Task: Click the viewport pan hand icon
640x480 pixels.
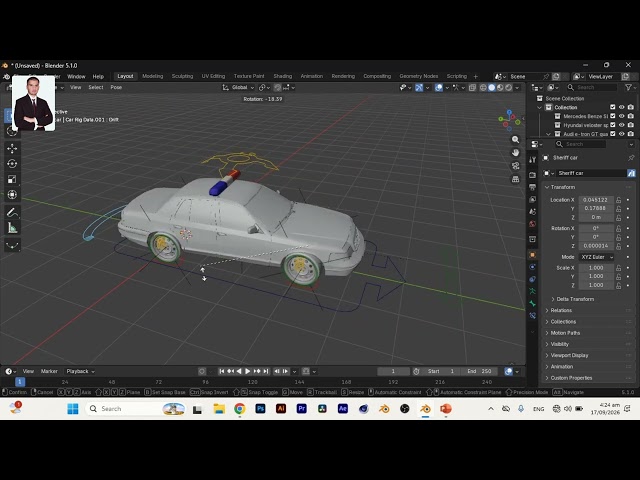Action: pyautogui.click(x=516, y=153)
